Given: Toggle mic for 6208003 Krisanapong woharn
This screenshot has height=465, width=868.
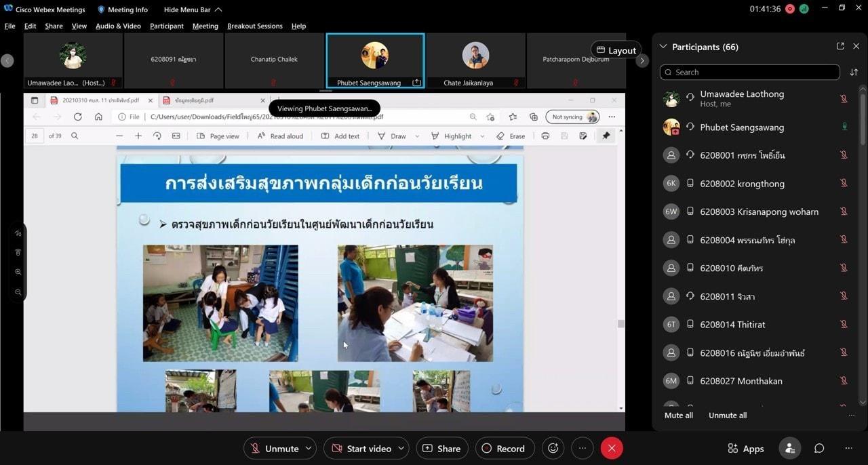Looking at the screenshot, I should coord(844,211).
